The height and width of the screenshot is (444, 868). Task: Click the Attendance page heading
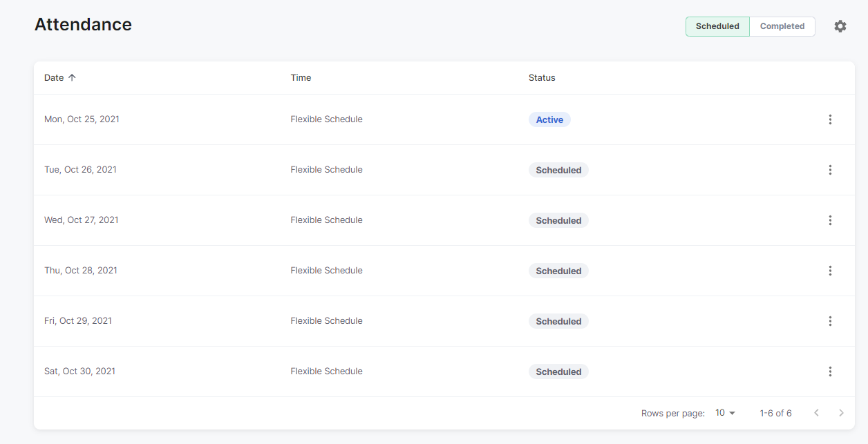click(x=83, y=24)
